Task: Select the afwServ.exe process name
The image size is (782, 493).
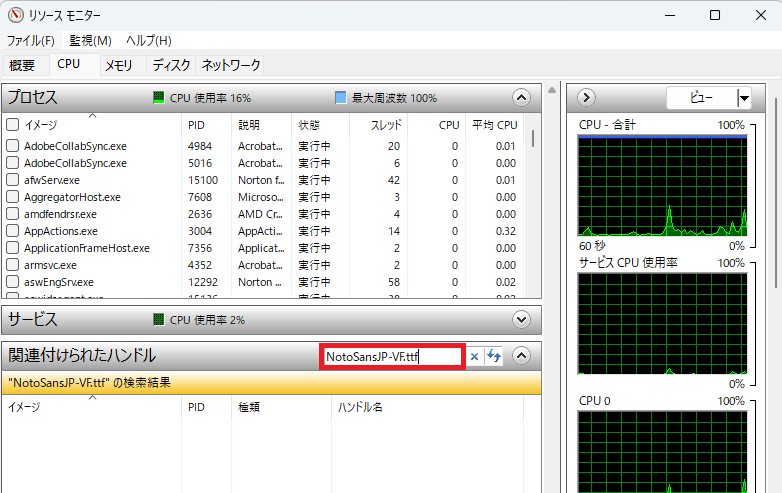Action: point(52,180)
